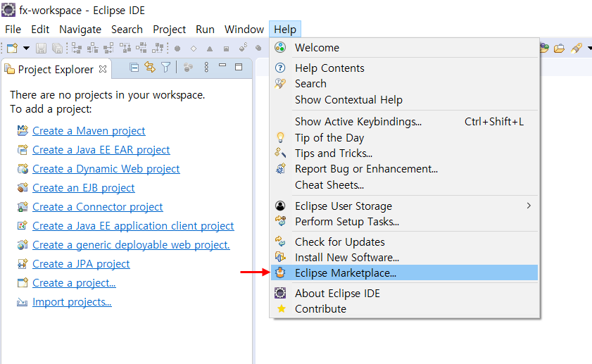
Task: Choose Install New Software...
Action: point(404,257)
